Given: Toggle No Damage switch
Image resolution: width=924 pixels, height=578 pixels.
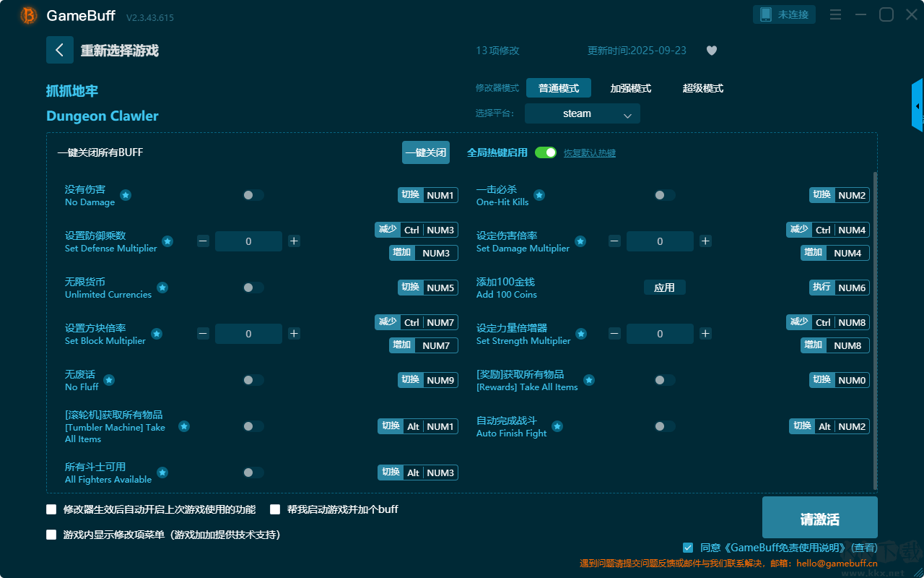Looking at the screenshot, I should (x=253, y=195).
